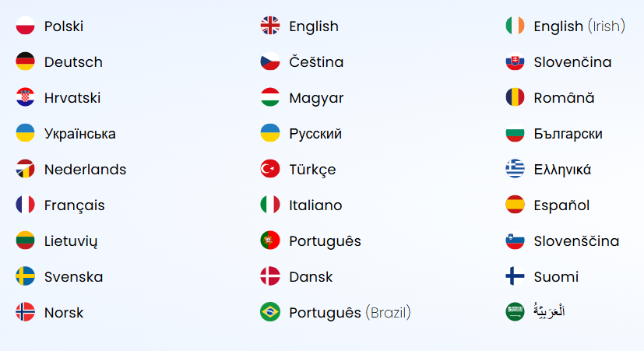Click the Polish flag icon
The width and height of the screenshot is (644, 351).
click(x=25, y=26)
